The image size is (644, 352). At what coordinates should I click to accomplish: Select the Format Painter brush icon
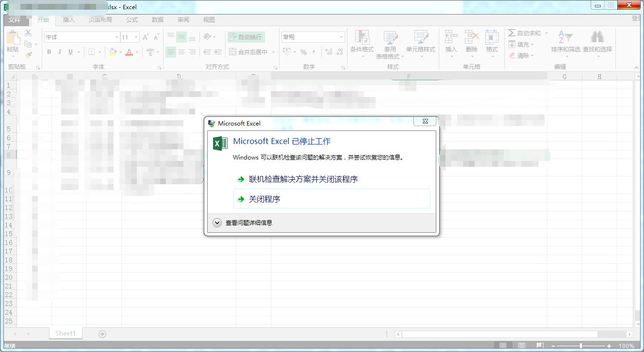point(28,55)
